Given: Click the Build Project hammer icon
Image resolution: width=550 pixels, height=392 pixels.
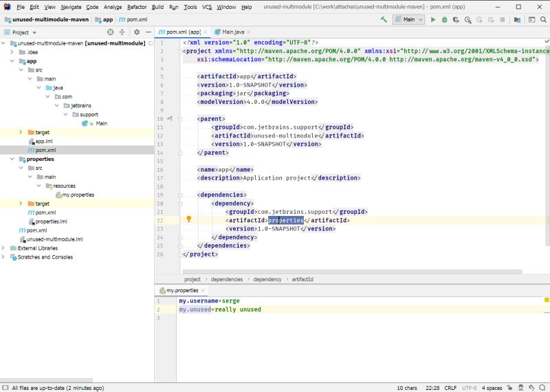Looking at the screenshot, I should (x=384, y=20).
